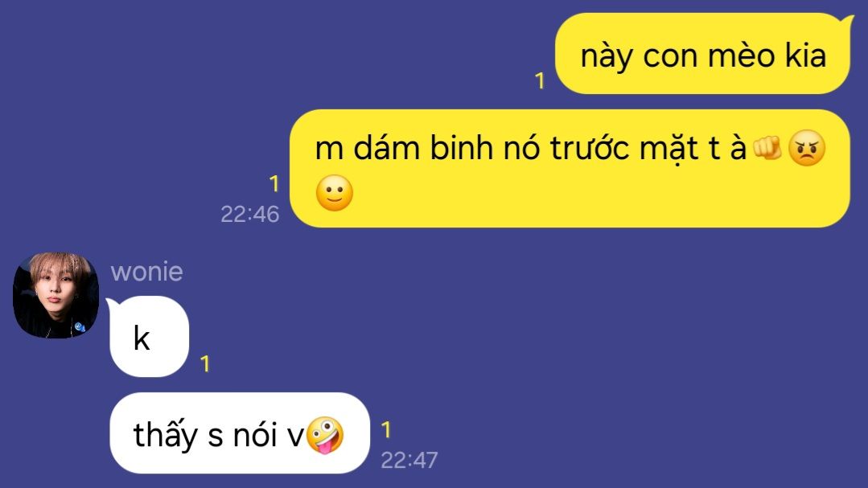Click the word "mèo" in top message

coord(741,55)
